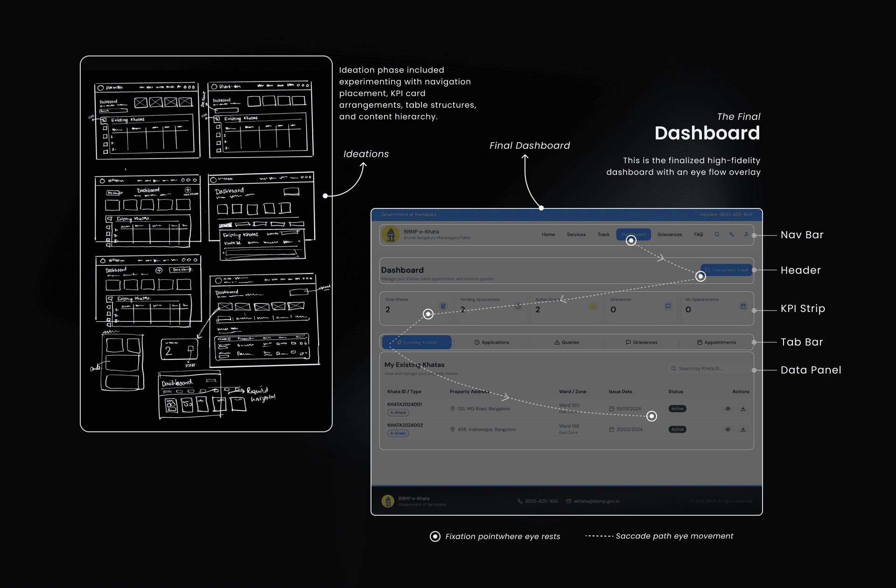Click the B-Khata type badge
Image resolution: width=896 pixels, height=588 pixels.
point(398,434)
